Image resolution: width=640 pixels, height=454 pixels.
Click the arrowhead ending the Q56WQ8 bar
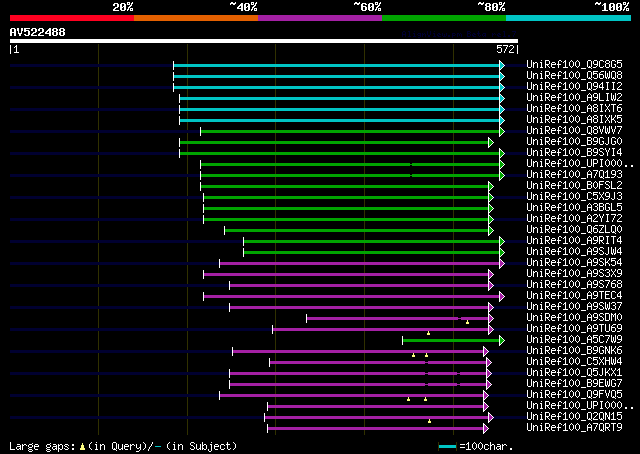(502, 76)
